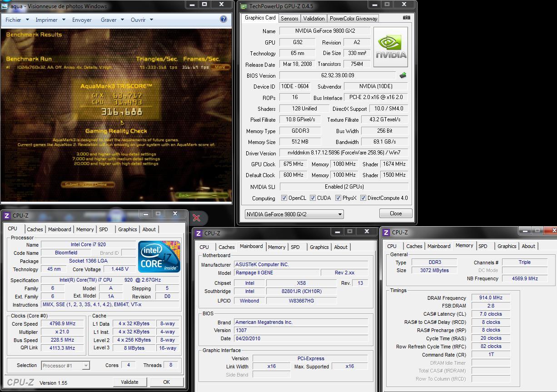
Task: Click the NVIDIA SLI Enabled (2 GPUs) field
Action: [344, 187]
